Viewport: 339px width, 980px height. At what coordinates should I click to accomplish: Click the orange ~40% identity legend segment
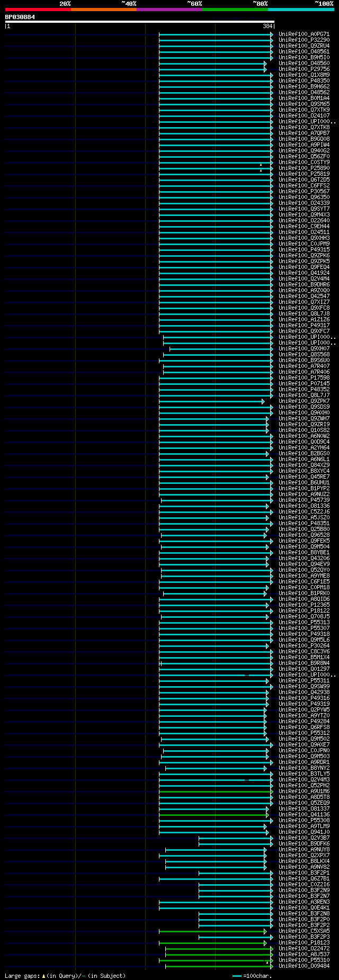point(104,10)
